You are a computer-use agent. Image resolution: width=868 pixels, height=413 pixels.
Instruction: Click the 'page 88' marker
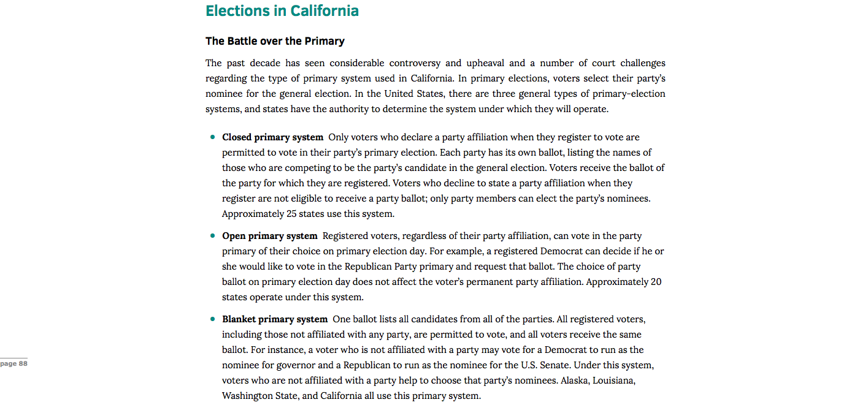pos(14,363)
